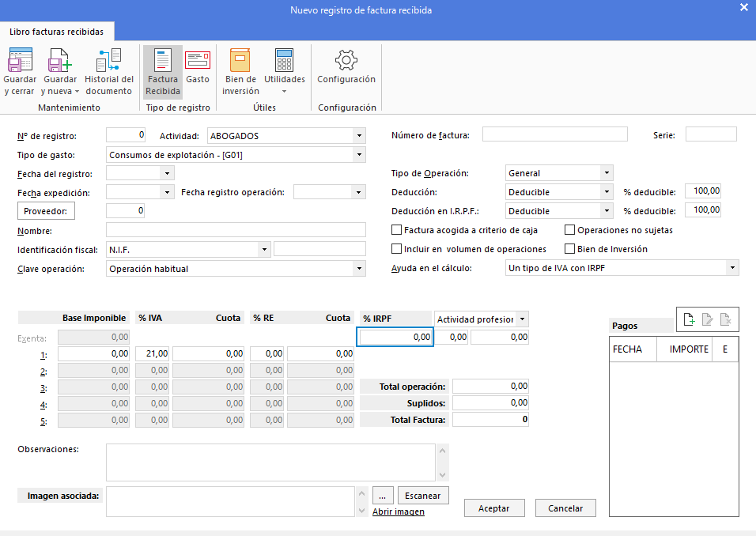Image resolution: width=756 pixels, height=536 pixels.
Task: Click the N.I.F. number input field
Action: pos(319,249)
